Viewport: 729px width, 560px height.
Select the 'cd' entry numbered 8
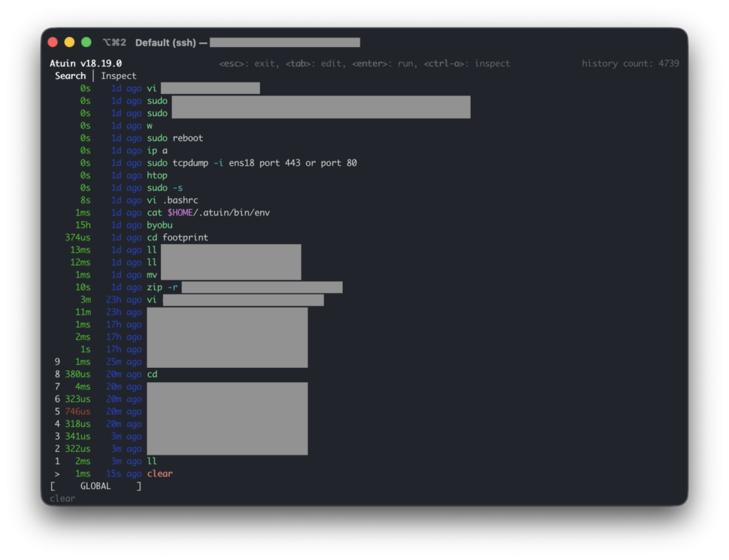(x=152, y=374)
